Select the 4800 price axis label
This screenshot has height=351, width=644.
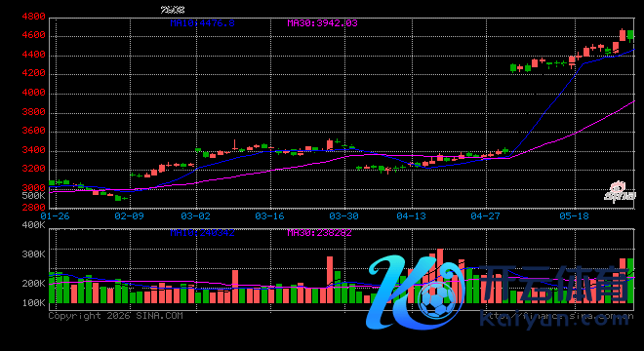pos(33,17)
